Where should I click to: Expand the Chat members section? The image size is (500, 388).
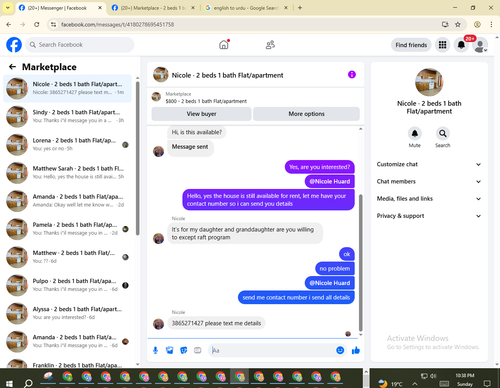tap(429, 182)
